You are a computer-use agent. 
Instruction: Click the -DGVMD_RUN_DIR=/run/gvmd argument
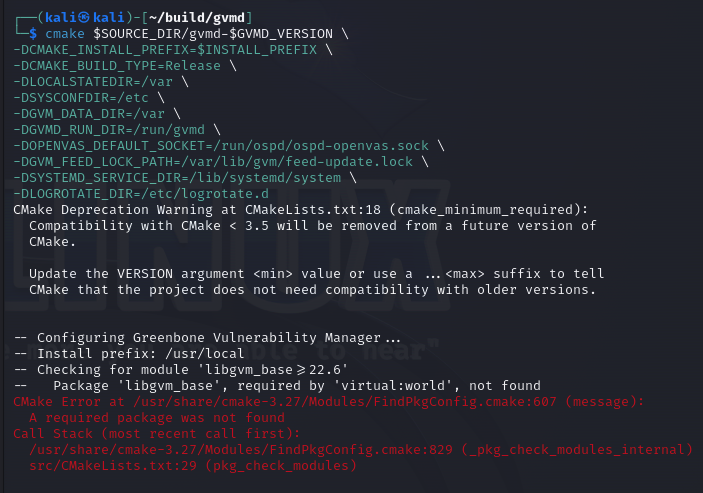point(109,130)
